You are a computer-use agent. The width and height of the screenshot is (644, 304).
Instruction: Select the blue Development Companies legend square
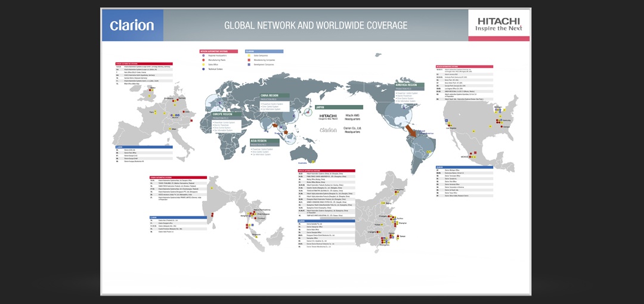point(249,64)
